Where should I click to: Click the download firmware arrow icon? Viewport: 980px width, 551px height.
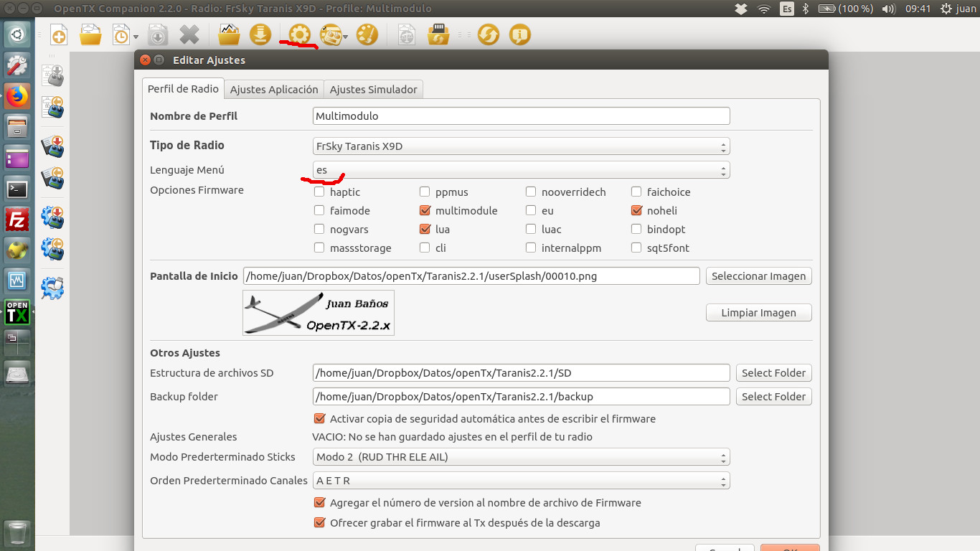pos(260,34)
